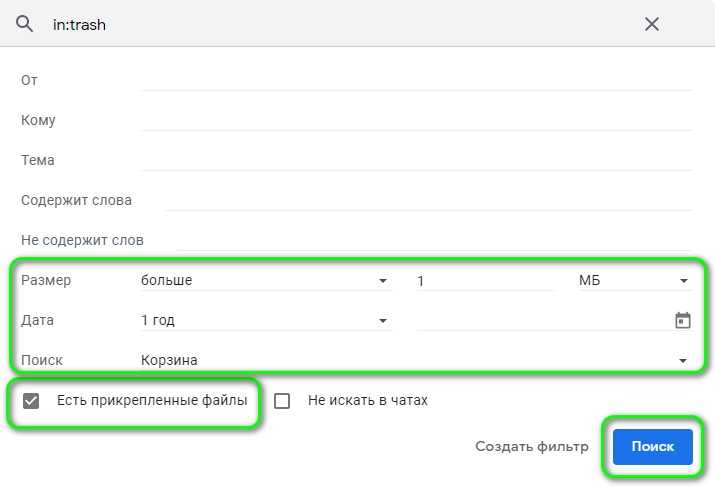Enable "Не искать в чатах" checkbox
The width and height of the screenshot is (715, 486).
282,401
